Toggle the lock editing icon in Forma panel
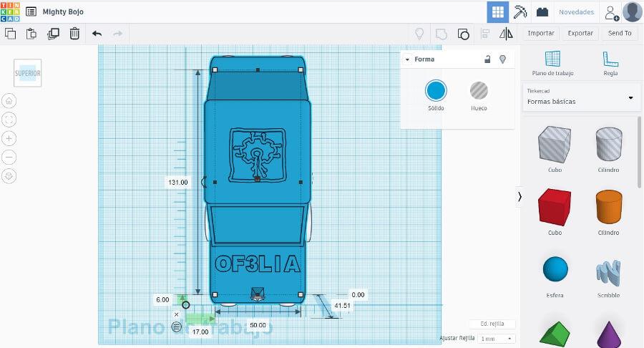The width and height of the screenshot is (644, 348). [487, 59]
